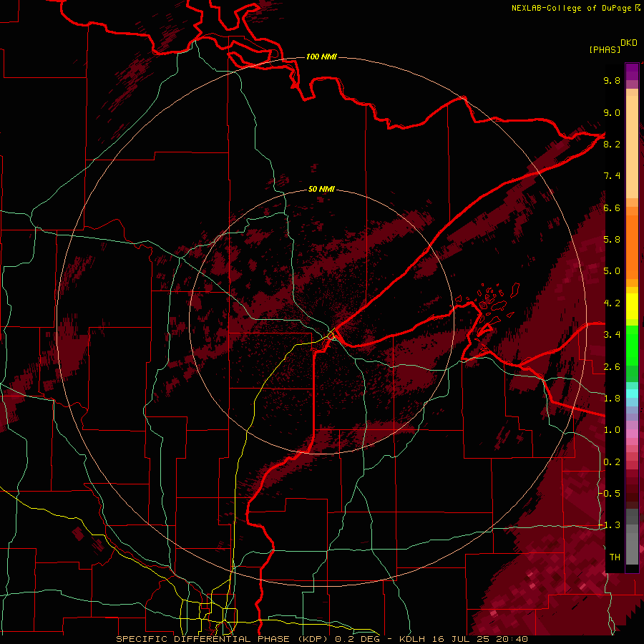This screenshot has width=644, height=644.
Task: Select the 6.6 scale value
Action: pos(612,208)
